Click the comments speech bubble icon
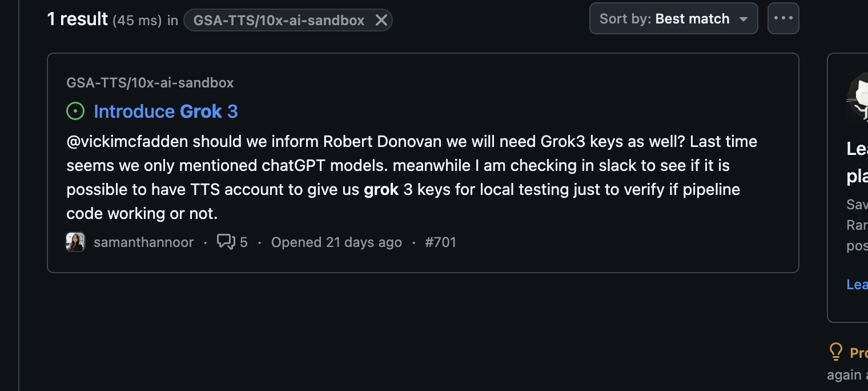868x391 pixels. click(x=226, y=242)
